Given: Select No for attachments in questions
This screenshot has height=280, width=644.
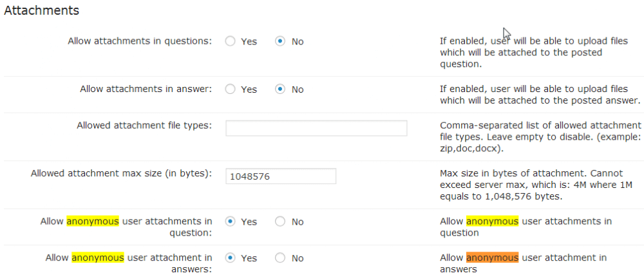Looking at the screenshot, I should coord(280,41).
